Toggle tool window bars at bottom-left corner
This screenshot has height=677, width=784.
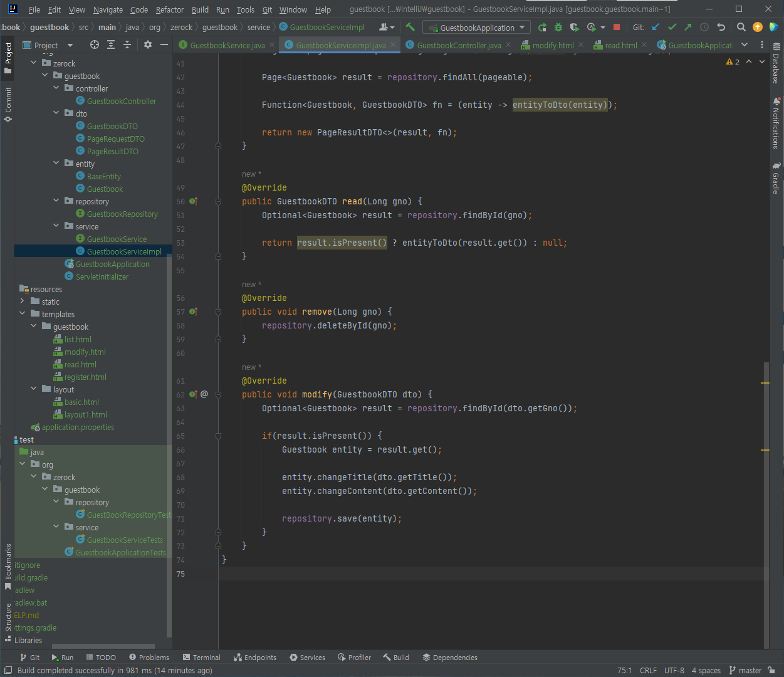(8, 670)
